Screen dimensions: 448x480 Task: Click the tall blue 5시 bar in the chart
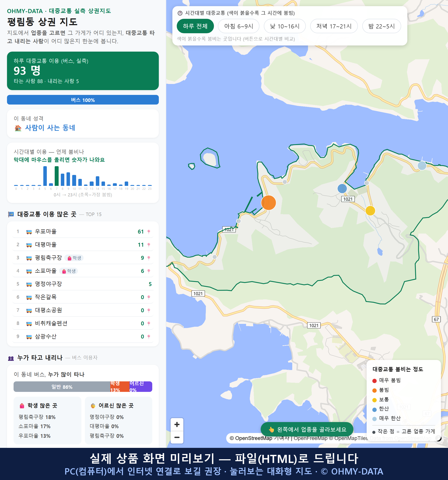[45, 176]
